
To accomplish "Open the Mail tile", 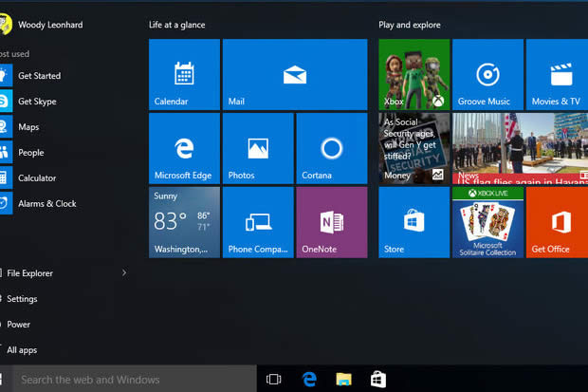I will click(x=295, y=74).
